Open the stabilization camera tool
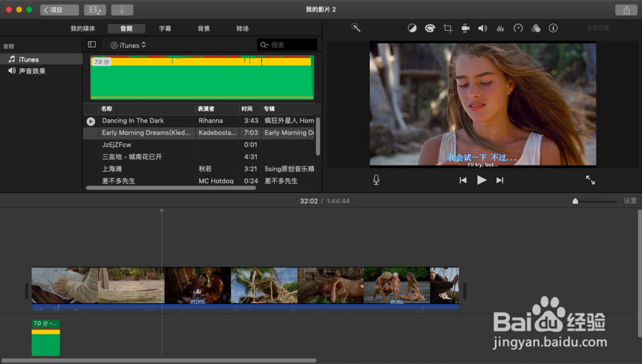The width and height of the screenshot is (642, 364). [465, 28]
